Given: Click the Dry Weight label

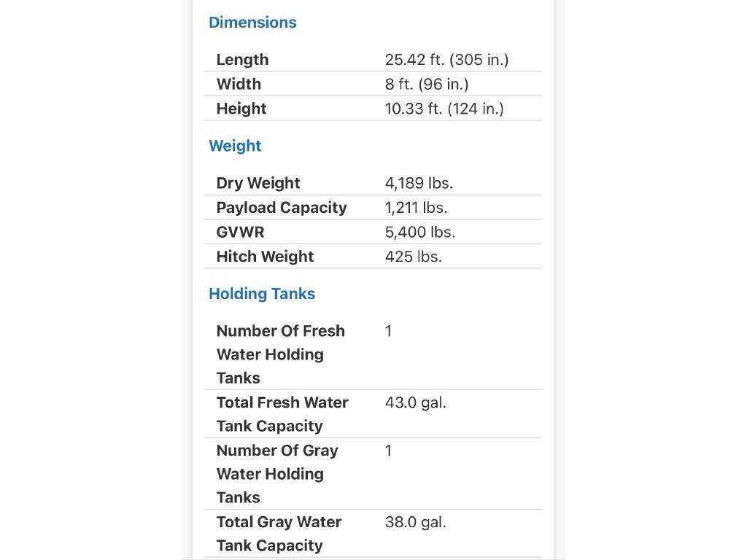Looking at the screenshot, I should point(258,183).
